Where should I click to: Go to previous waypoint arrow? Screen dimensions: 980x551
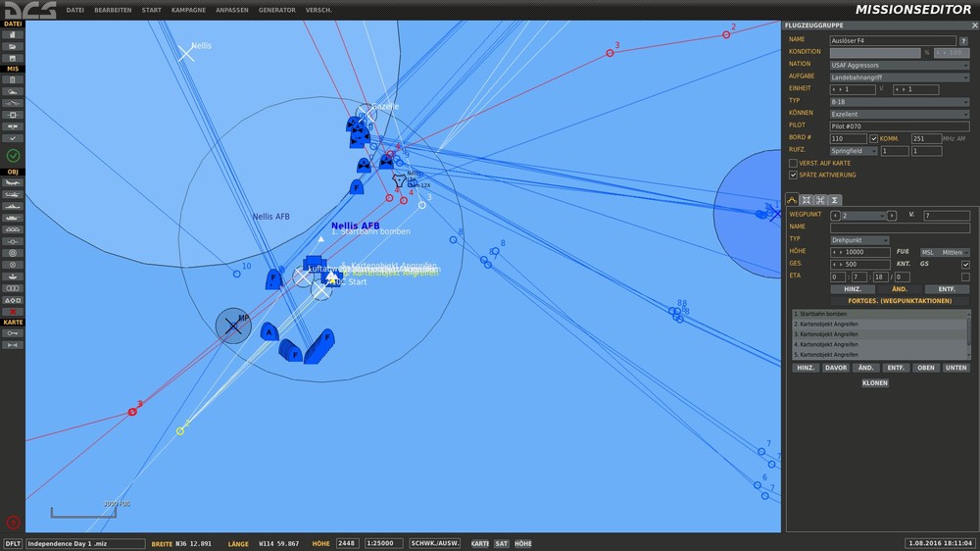coord(835,216)
